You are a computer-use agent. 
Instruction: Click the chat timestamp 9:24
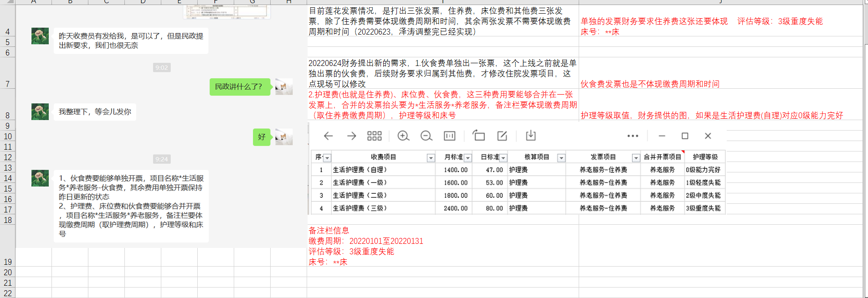tap(162, 159)
